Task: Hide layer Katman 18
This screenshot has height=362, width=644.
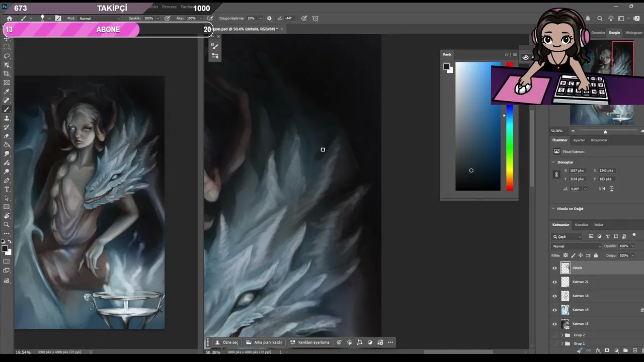Action: [555, 296]
